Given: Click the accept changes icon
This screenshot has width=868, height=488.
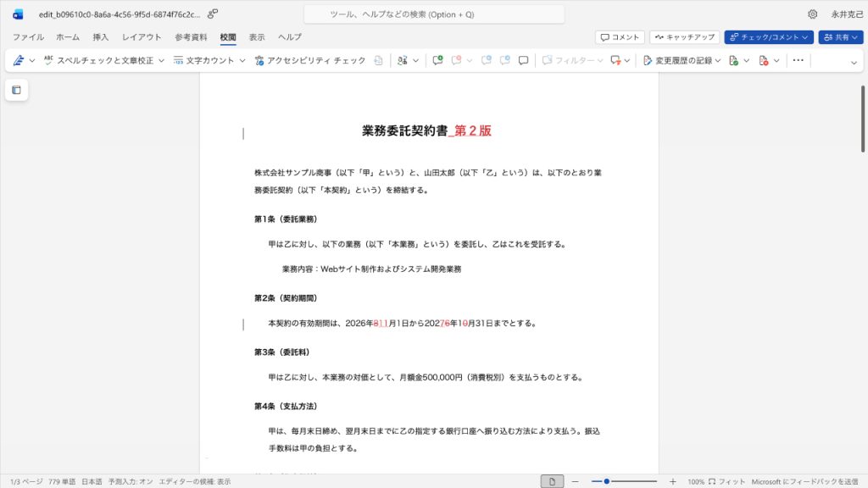Looking at the screenshot, I should click(733, 60).
